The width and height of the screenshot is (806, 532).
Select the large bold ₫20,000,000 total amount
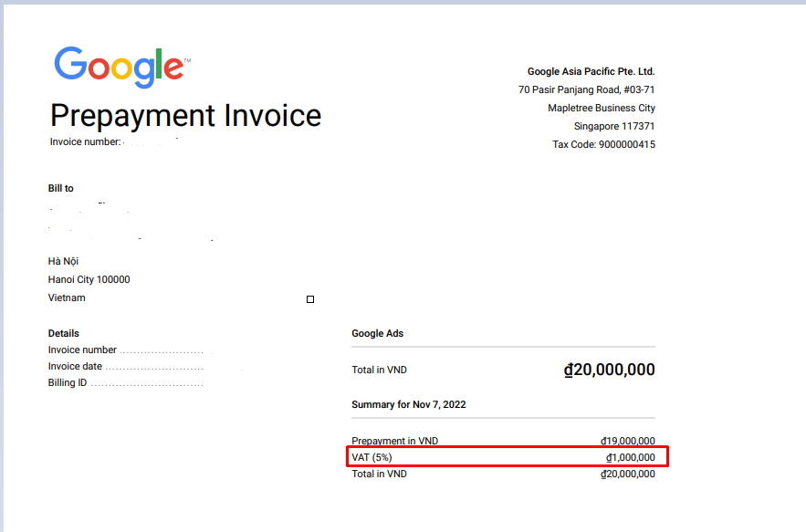coord(609,370)
